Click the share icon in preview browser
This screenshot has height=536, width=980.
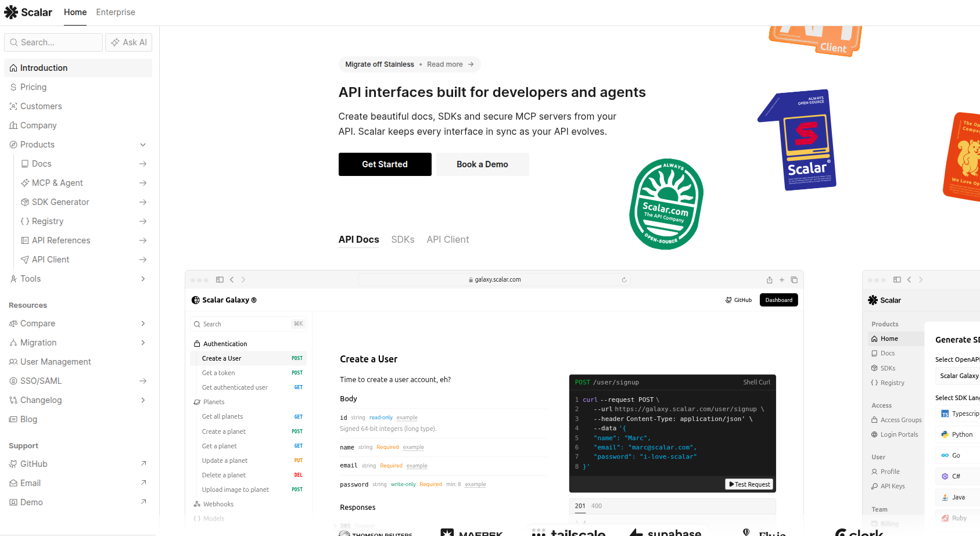pyautogui.click(x=769, y=279)
